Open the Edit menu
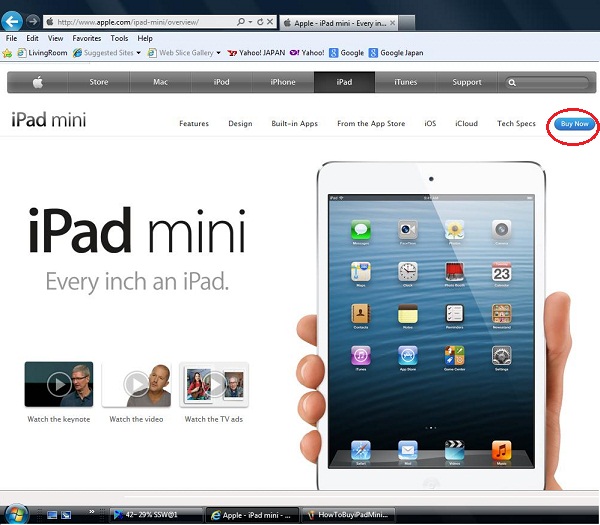The image size is (600, 525). coord(32,38)
